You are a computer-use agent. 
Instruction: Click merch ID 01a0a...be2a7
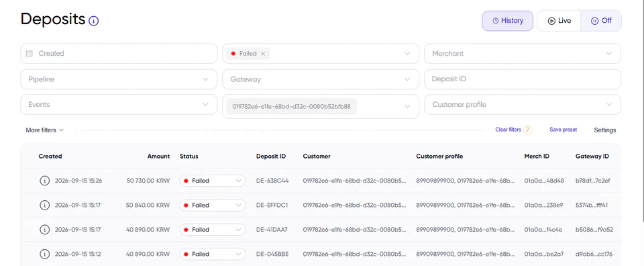pyautogui.click(x=544, y=254)
